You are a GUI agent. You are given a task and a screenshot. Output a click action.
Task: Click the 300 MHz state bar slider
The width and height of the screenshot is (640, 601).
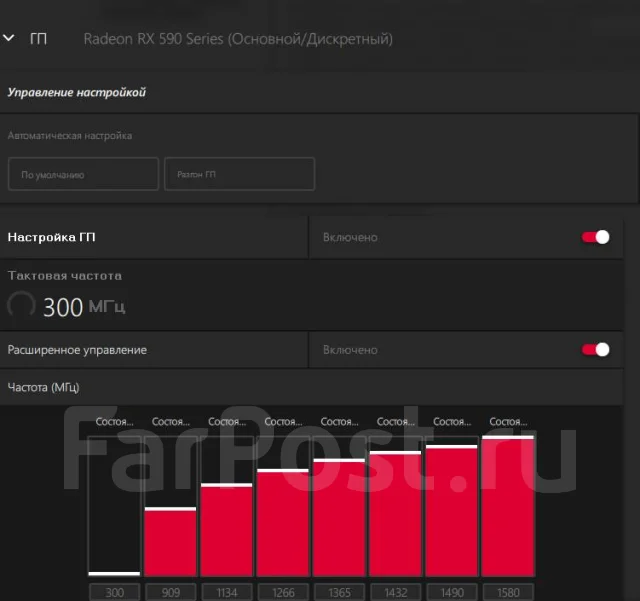click(x=114, y=506)
